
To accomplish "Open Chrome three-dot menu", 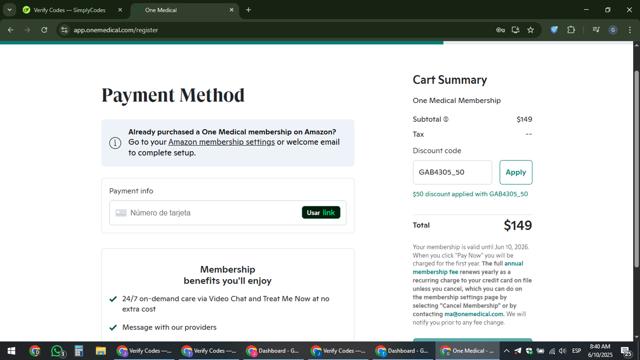I will [630, 30].
